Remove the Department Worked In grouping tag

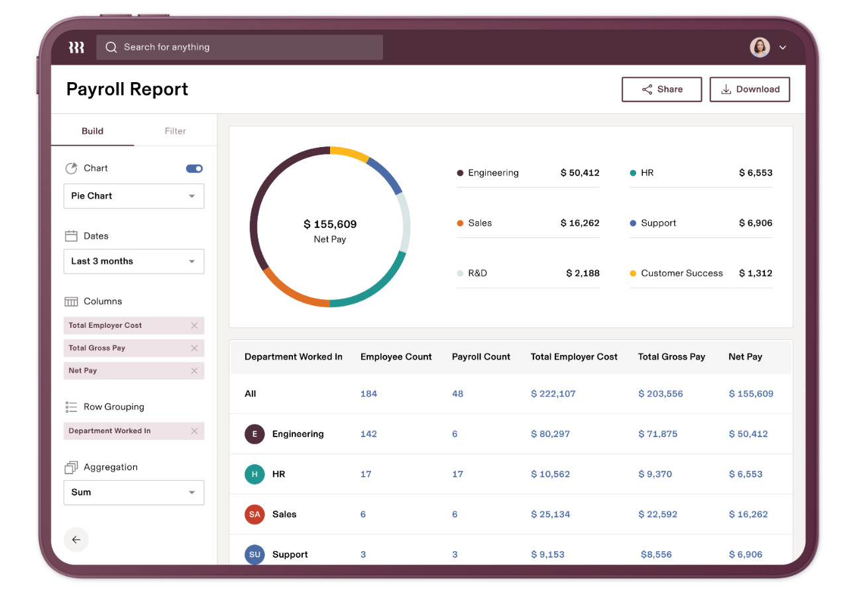coord(194,431)
